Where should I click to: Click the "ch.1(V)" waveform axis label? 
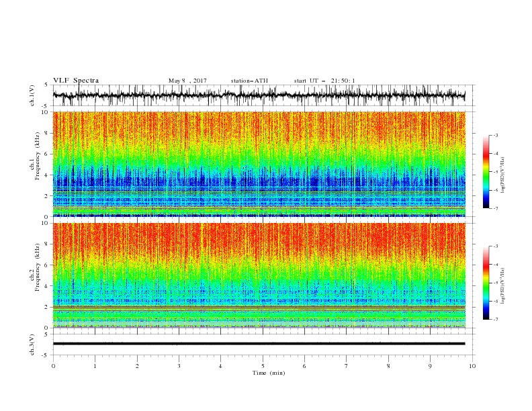32,95
